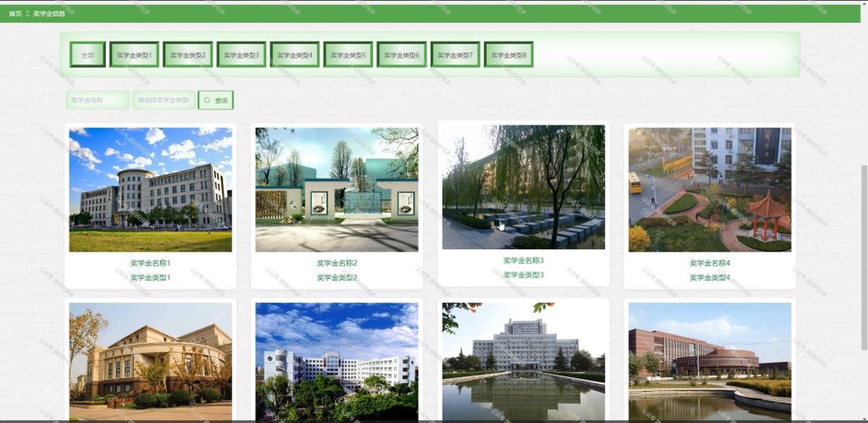
Task: Click the 奖学金信息 breadcrumb text
Action: 48,14
